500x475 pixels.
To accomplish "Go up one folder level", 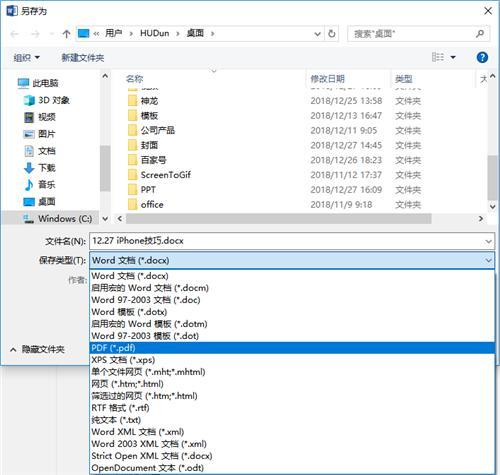I will click(66, 34).
